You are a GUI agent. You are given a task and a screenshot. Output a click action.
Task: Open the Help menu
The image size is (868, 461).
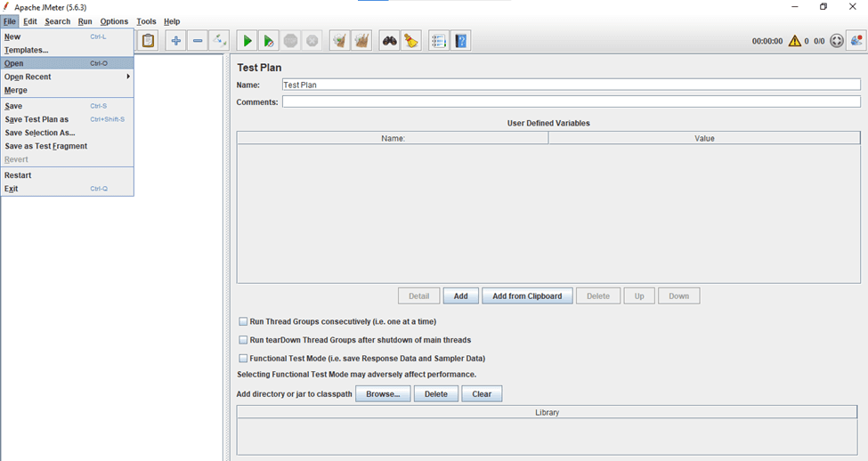[172, 21]
